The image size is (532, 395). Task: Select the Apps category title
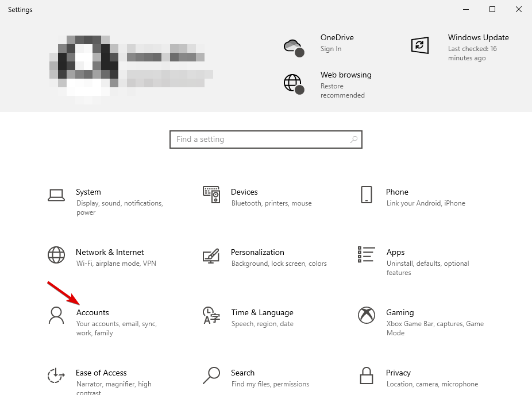coord(396,252)
